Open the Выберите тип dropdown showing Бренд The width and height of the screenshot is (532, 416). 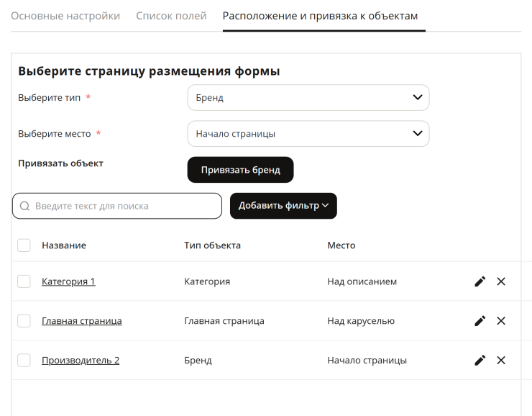click(x=308, y=97)
